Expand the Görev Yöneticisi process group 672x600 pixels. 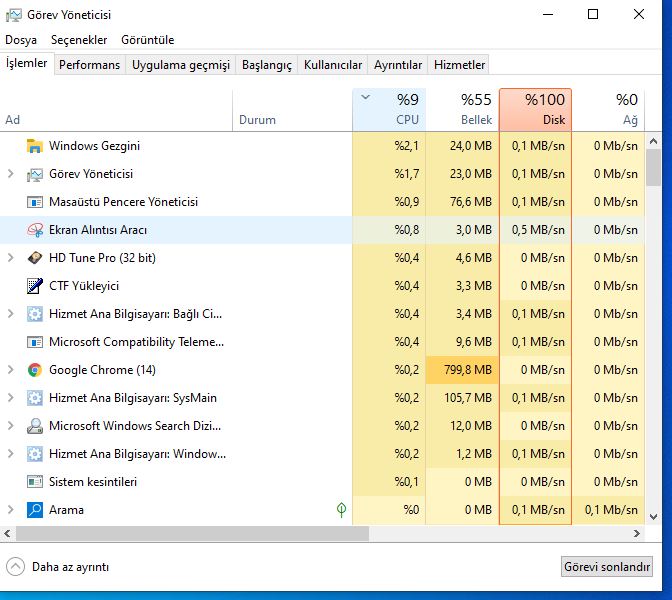(x=11, y=174)
